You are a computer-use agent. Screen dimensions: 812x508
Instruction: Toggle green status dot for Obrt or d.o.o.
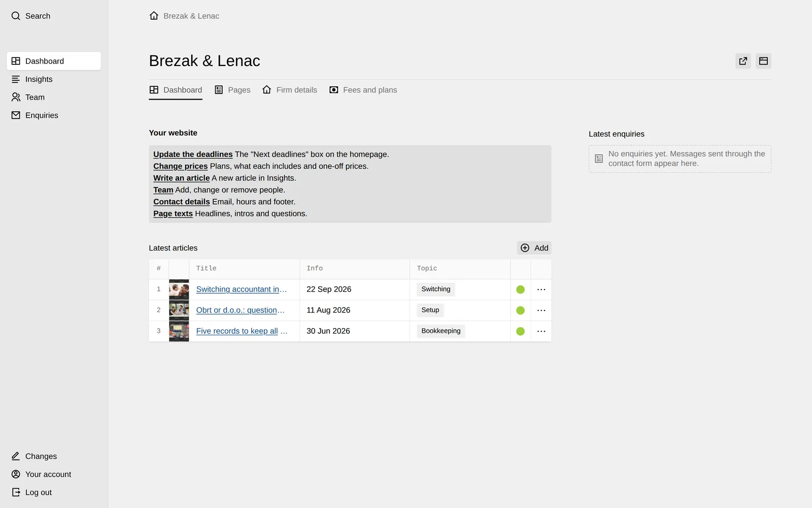tap(520, 310)
